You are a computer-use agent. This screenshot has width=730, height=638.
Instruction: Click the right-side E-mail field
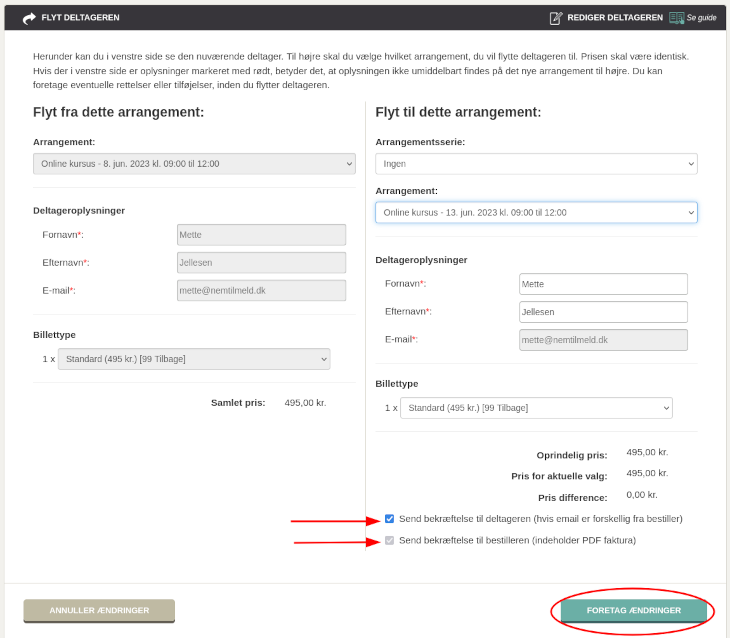point(603,340)
